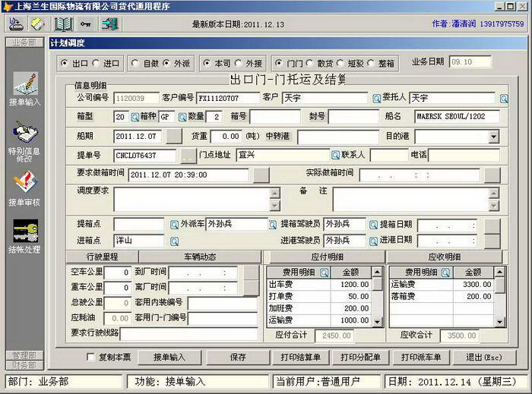This screenshot has width=532, height=394.
Task: Open the 接单审核 sidebar icon
Action: [x=25, y=183]
